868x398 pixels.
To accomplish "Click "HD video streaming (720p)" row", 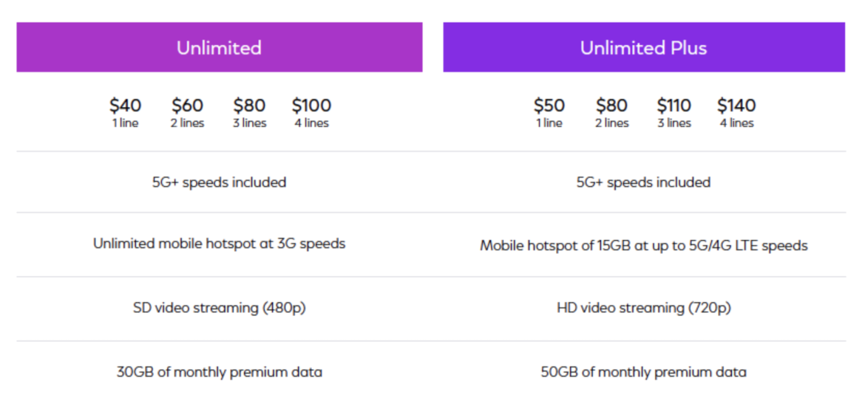I will 644,308.
